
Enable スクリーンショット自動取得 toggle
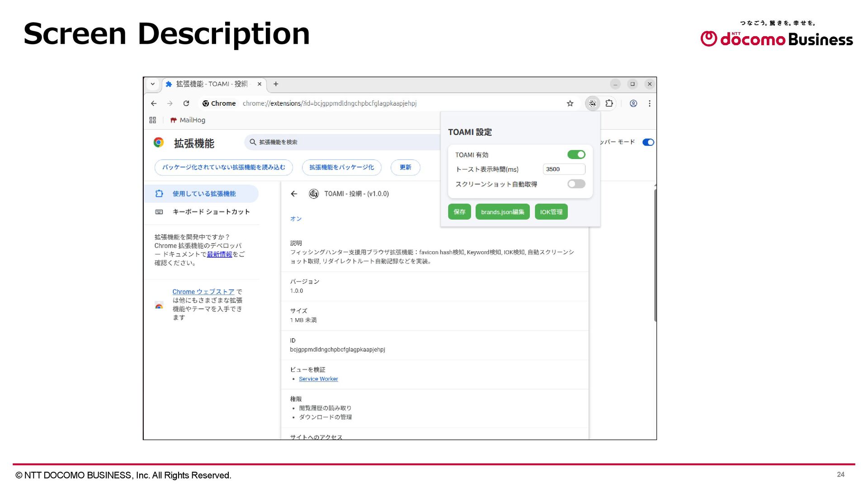(x=576, y=184)
